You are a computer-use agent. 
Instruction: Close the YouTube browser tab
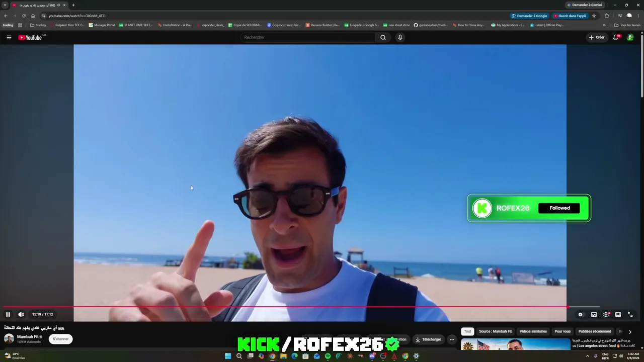click(64, 5)
